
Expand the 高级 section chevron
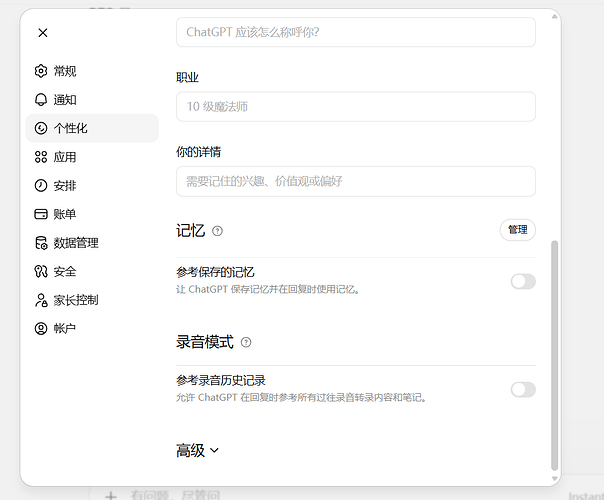tap(214, 450)
